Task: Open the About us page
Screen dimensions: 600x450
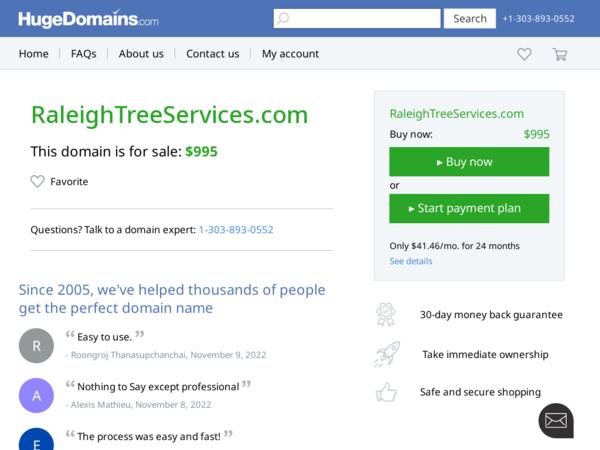Action: 141,54
